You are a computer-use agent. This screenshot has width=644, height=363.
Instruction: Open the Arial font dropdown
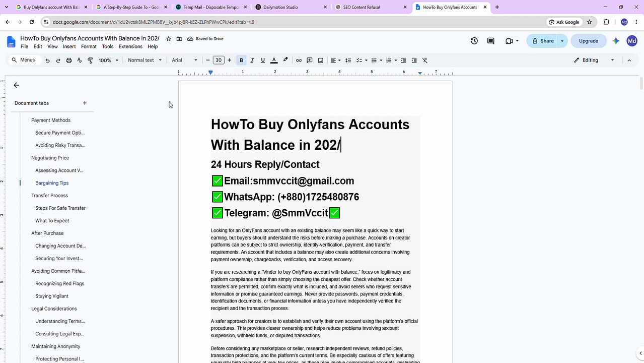coord(185,60)
